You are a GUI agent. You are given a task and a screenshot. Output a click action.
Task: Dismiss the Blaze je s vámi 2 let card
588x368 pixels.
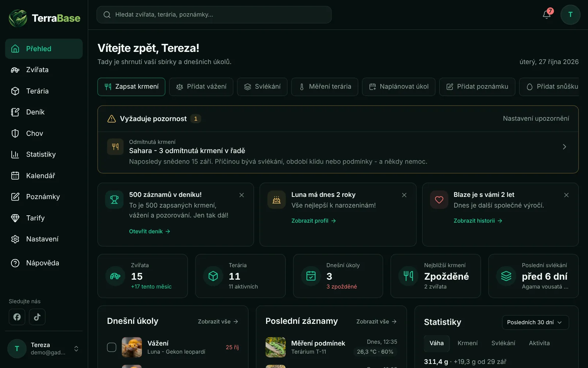pos(566,195)
